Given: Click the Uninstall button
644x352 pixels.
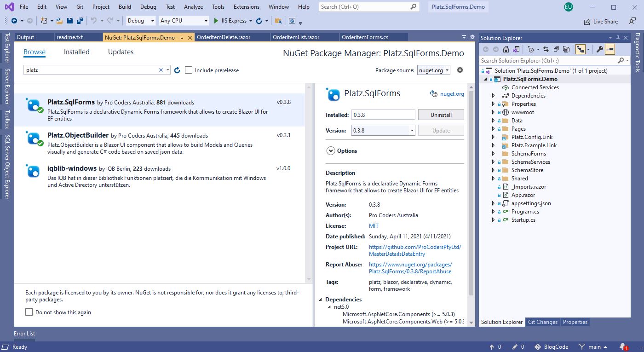Looking at the screenshot, I should pos(441,115).
